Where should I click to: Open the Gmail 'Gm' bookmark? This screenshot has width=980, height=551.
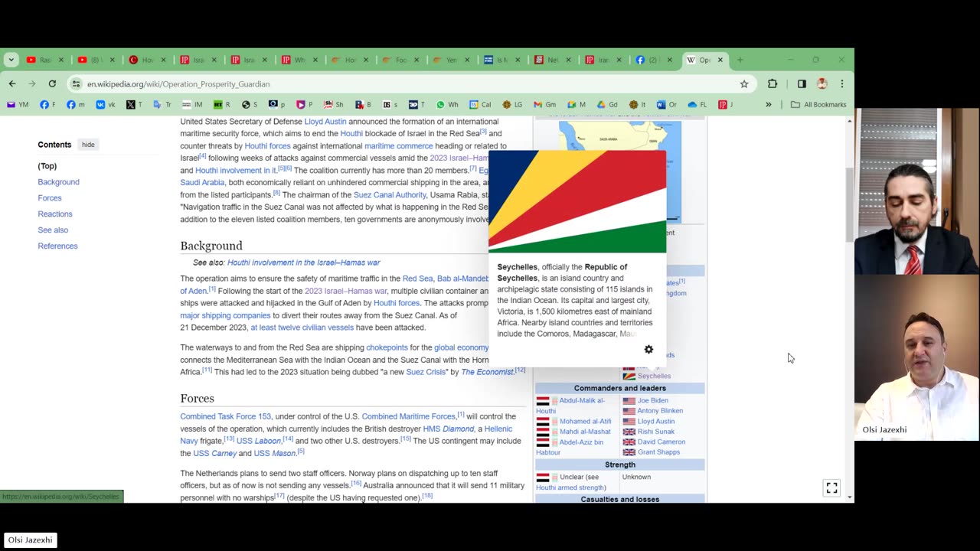tap(544, 105)
